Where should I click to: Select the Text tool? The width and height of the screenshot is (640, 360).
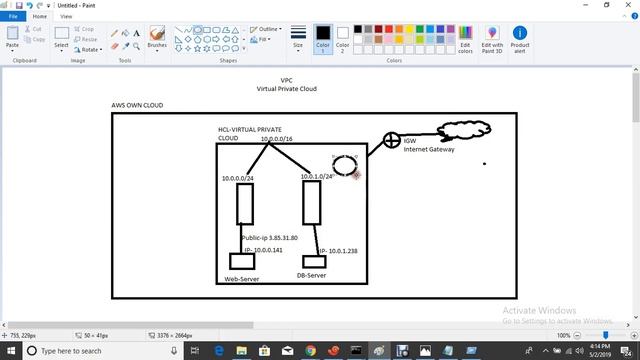136,33
